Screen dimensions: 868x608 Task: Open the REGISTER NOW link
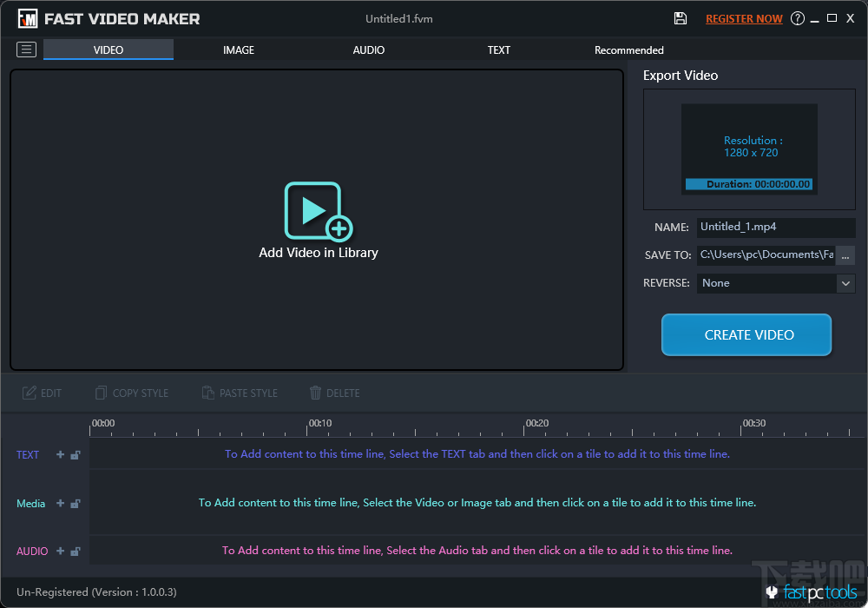(x=744, y=17)
